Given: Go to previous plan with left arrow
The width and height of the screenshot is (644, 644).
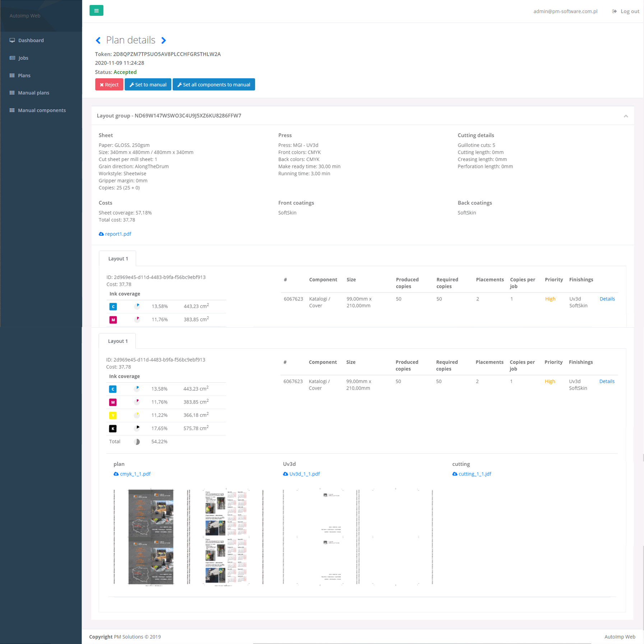Looking at the screenshot, I should (98, 41).
